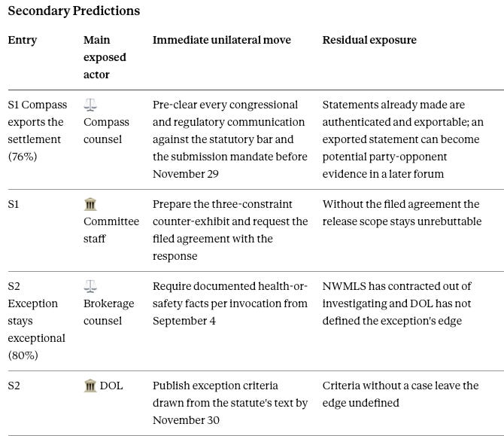Select the Secondary Predictions heading
The width and height of the screenshot is (504, 436).
74,11
